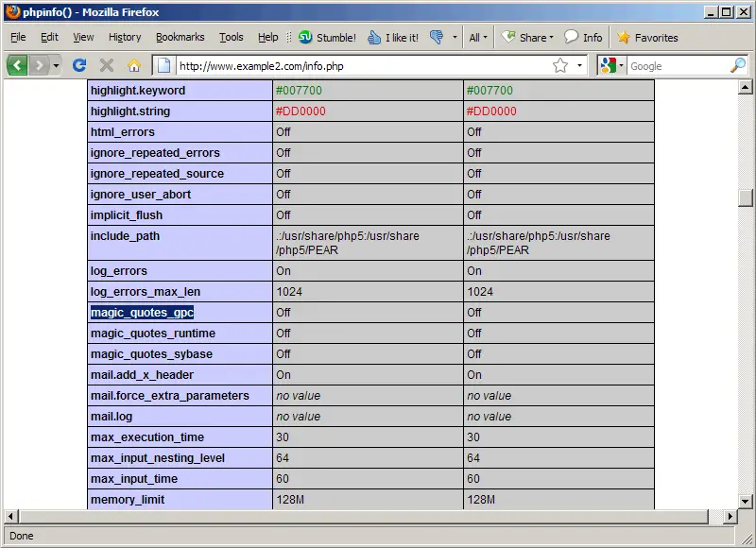Click the Done status bar text
Image resolution: width=756 pixels, height=548 pixels.
pos(21,536)
